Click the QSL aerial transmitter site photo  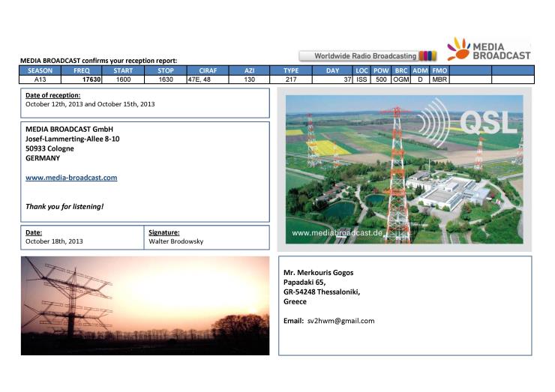coord(404,169)
